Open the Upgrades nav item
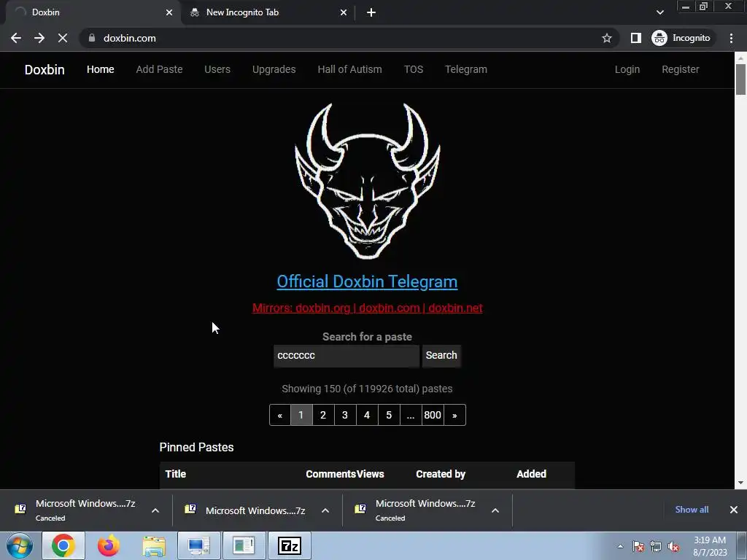Screen dimensions: 747x560 click(274, 69)
